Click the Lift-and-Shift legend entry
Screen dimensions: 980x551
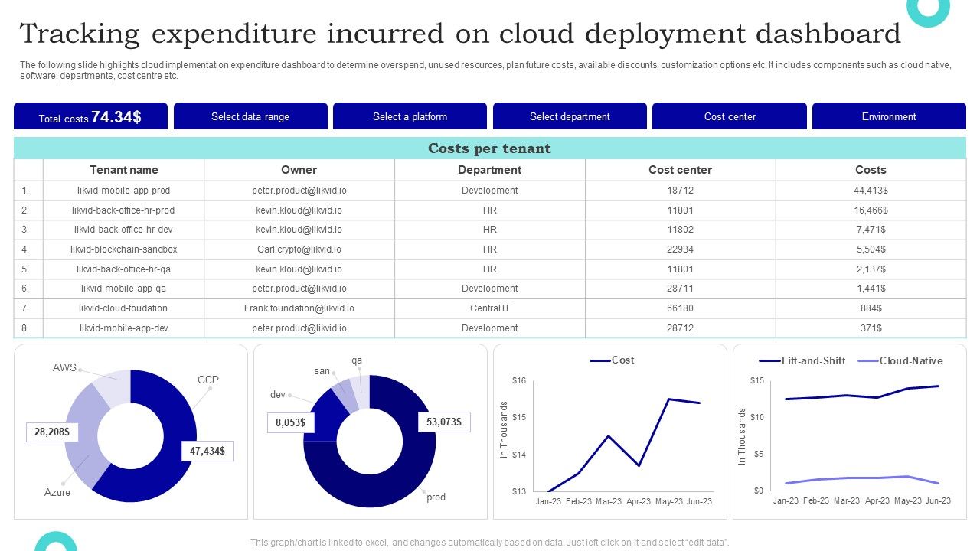tap(802, 361)
